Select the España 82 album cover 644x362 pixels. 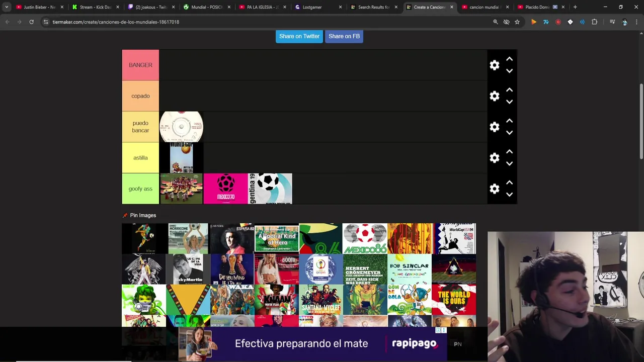coord(232,238)
